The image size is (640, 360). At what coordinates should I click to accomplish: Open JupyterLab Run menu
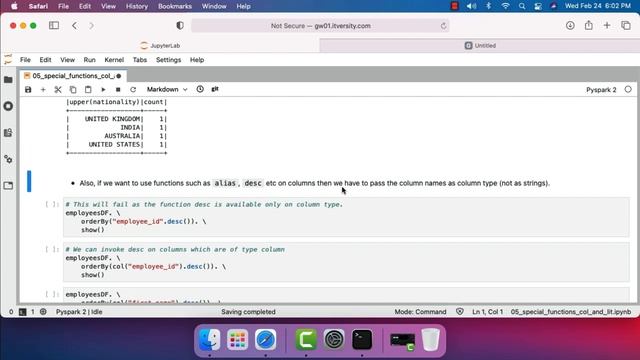[89, 60]
